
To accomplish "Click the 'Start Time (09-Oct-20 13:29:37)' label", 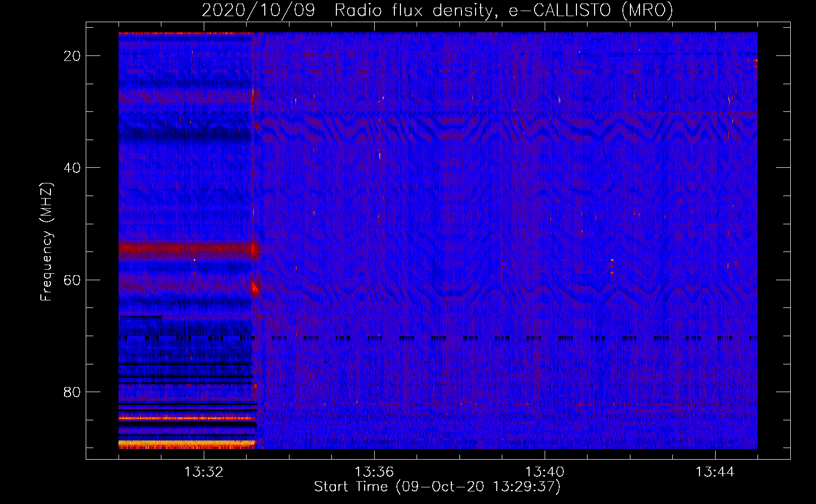I will tap(437, 487).
